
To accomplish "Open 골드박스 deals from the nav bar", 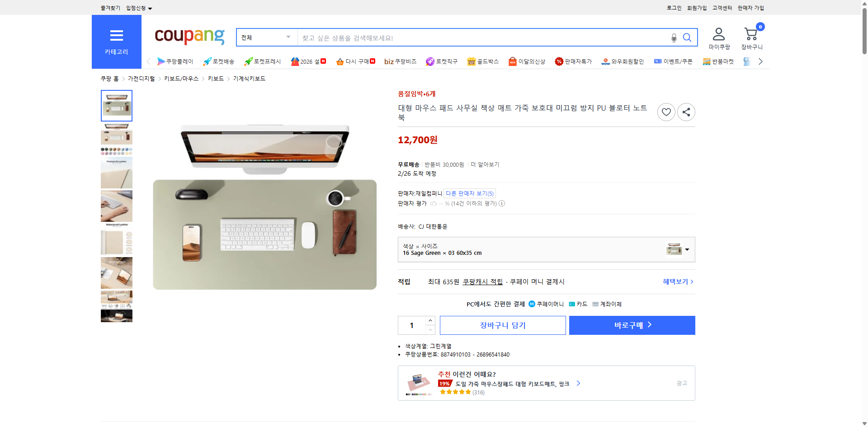I will coord(482,61).
